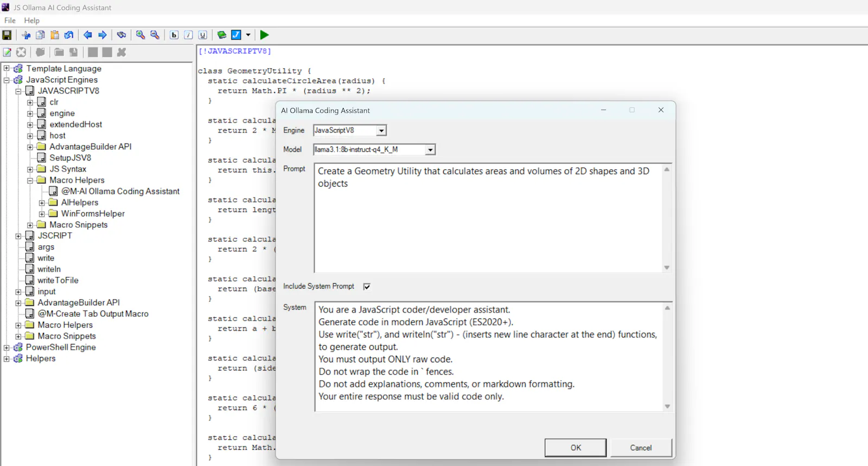The height and width of the screenshot is (466, 868).
Task: Minimize the AI Ollama Coding Assistant dialog
Action: coord(603,110)
